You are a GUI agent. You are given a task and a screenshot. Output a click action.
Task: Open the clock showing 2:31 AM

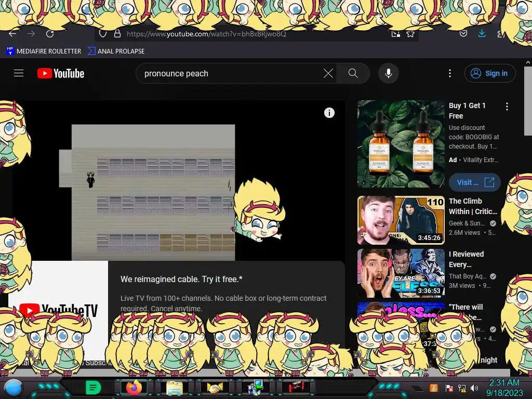[504, 388]
